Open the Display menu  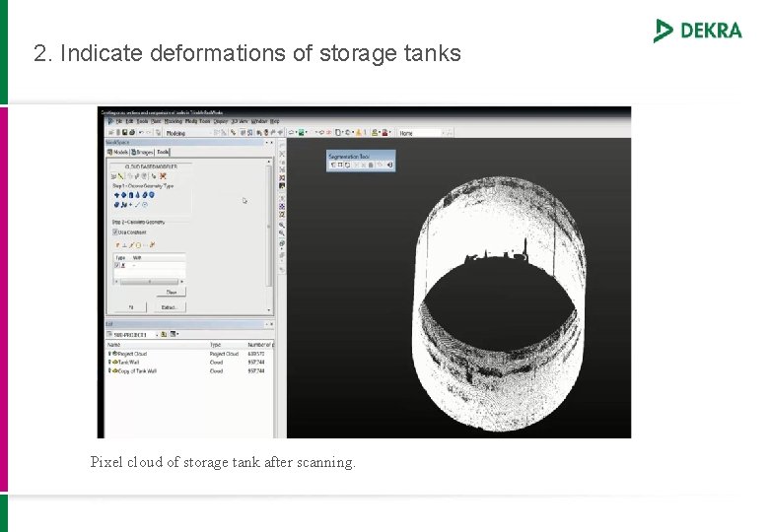coord(220,121)
